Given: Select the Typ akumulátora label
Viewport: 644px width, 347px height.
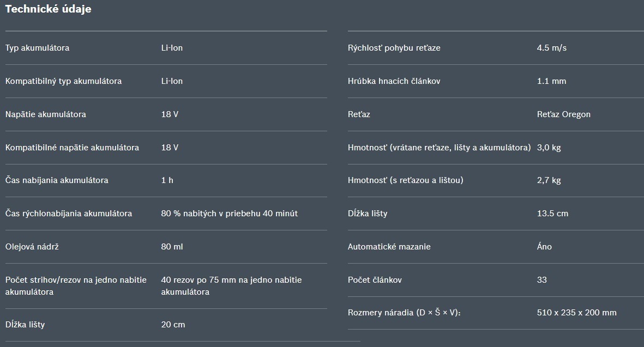Looking at the screenshot, I should (38, 48).
